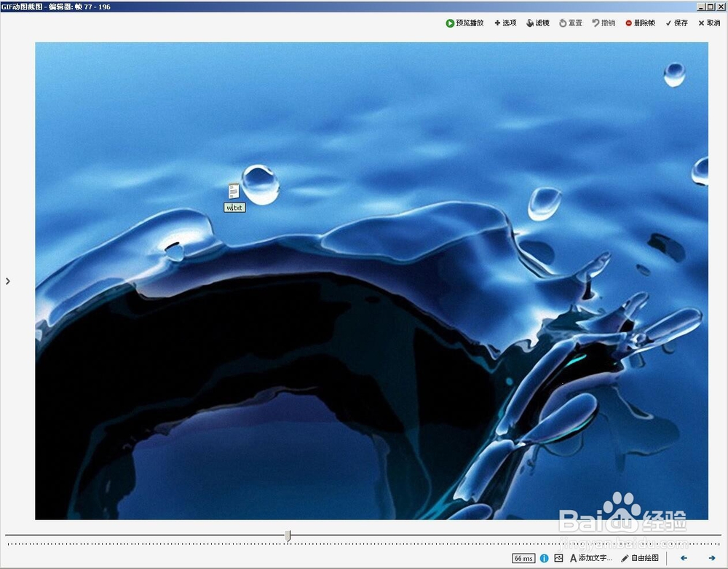Image resolution: width=728 pixels, height=569 pixels.
Task: Minimize the GIF editor window
Action: (701, 7)
